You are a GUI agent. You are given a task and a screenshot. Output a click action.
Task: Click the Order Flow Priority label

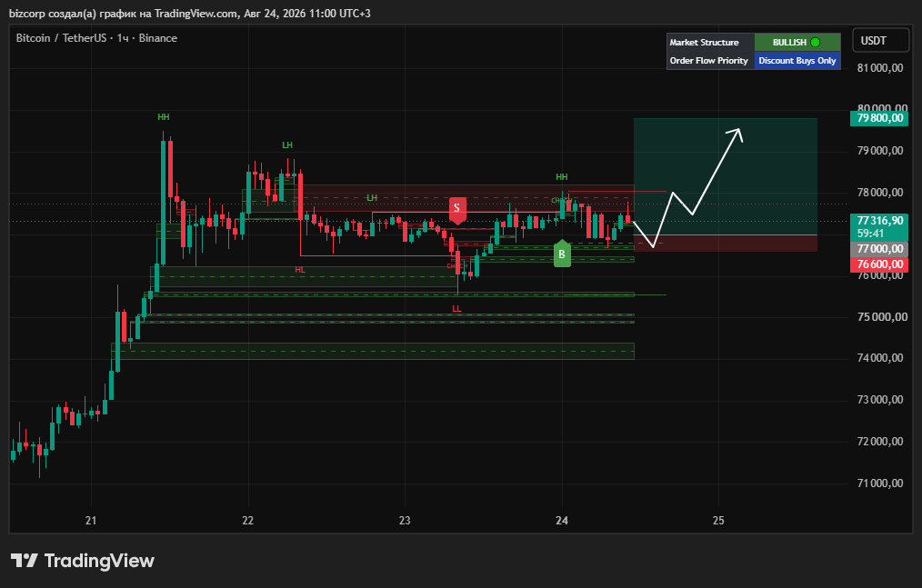pos(708,61)
